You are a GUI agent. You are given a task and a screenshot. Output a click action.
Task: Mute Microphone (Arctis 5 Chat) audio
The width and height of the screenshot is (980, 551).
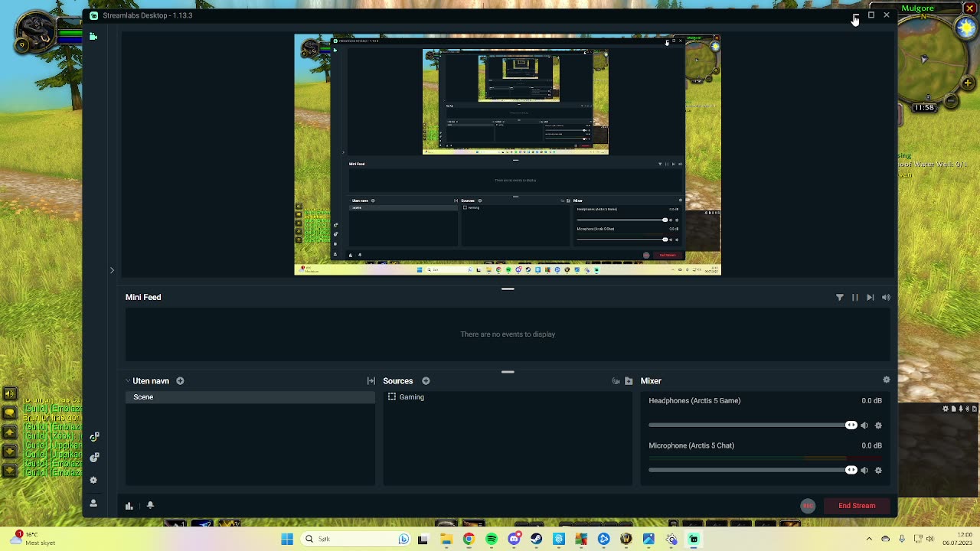pyautogui.click(x=864, y=470)
